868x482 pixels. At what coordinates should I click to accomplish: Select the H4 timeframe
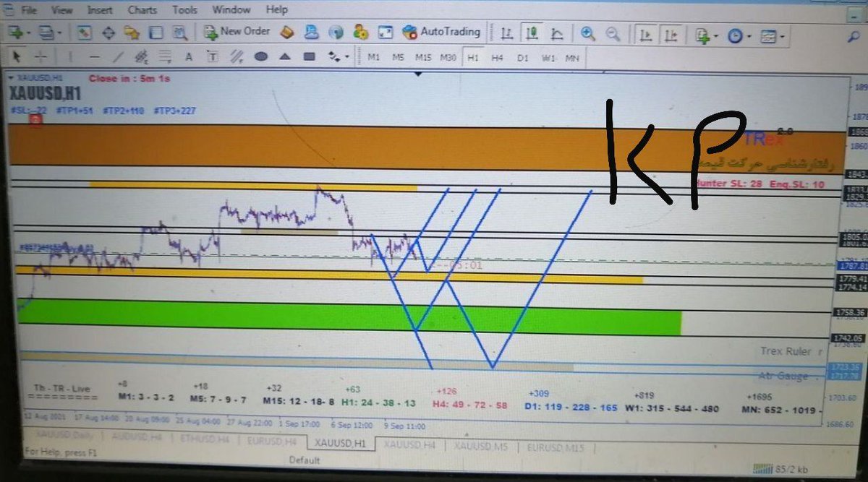pos(497,57)
